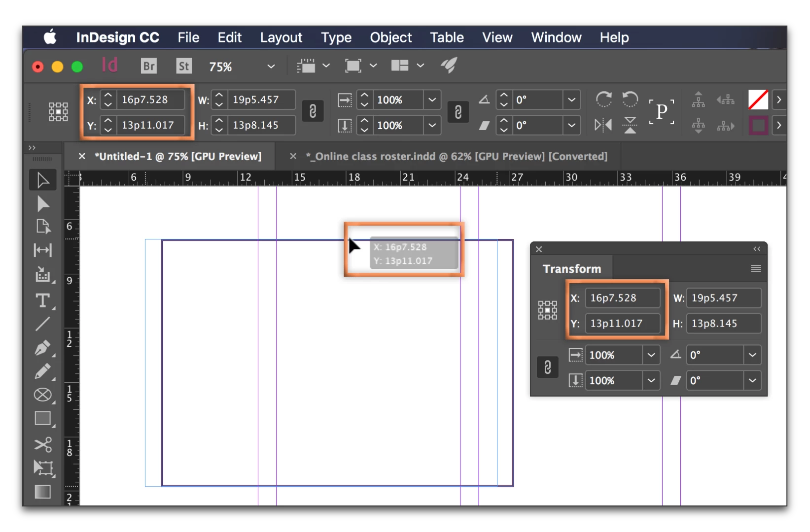Click H height field in control bar

click(262, 126)
